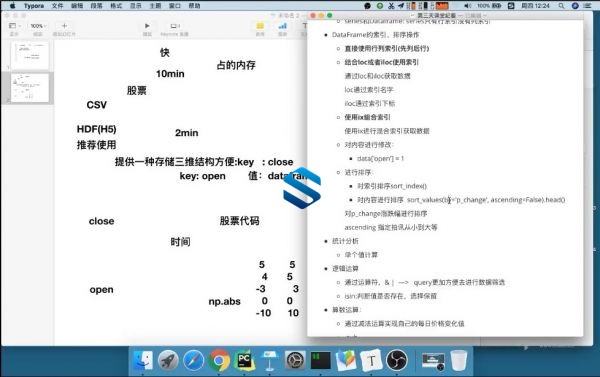This screenshot has height=377, width=600.
Task: Open PyCharm from the dock
Action: pos(244,360)
